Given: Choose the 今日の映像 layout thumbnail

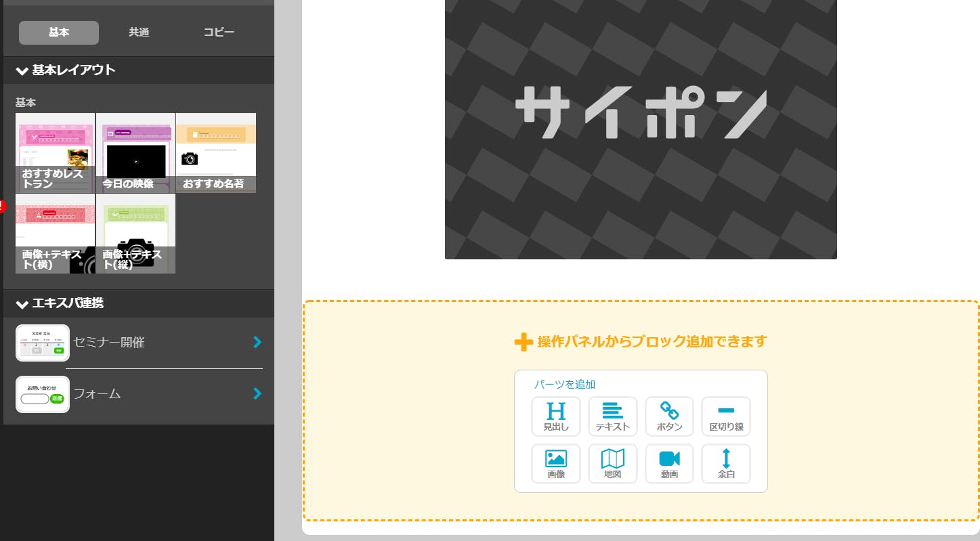Looking at the screenshot, I should click(x=135, y=153).
